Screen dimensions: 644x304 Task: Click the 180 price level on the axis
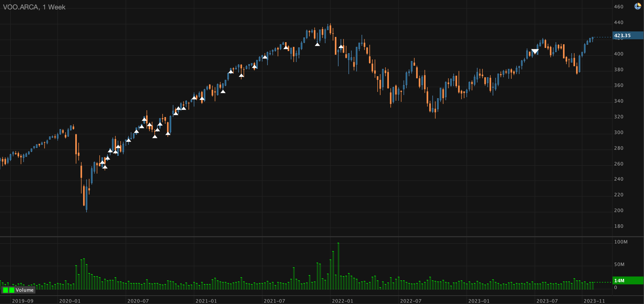point(619,226)
